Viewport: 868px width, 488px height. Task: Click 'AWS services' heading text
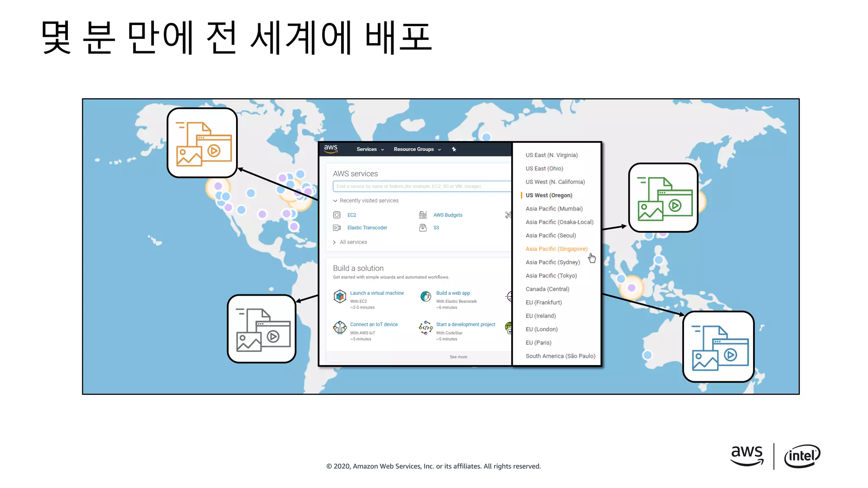tap(355, 174)
